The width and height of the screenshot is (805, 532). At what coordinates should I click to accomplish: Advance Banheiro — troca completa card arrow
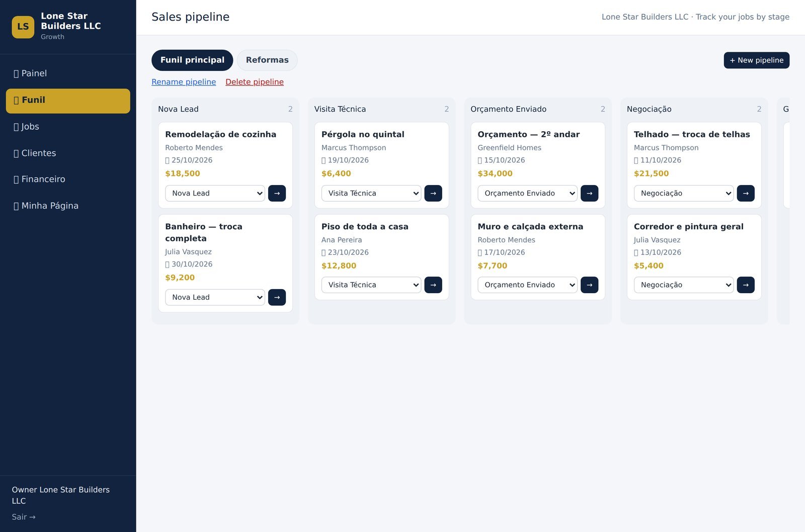coord(277,297)
